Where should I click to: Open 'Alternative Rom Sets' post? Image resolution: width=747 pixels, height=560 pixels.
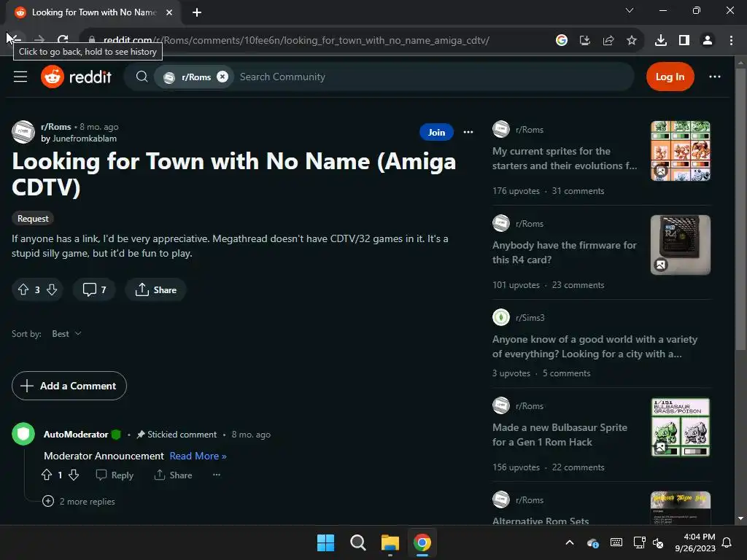pyautogui.click(x=541, y=521)
